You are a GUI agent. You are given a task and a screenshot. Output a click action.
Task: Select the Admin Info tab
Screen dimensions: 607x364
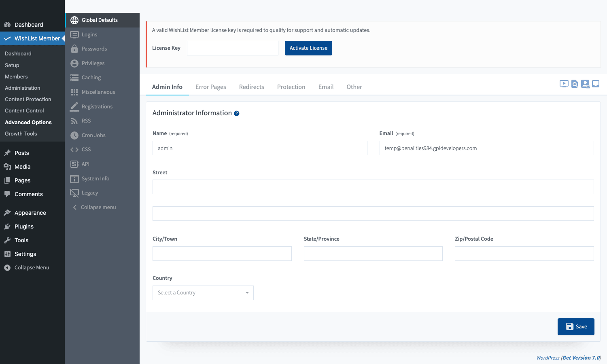[x=167, y=87]
